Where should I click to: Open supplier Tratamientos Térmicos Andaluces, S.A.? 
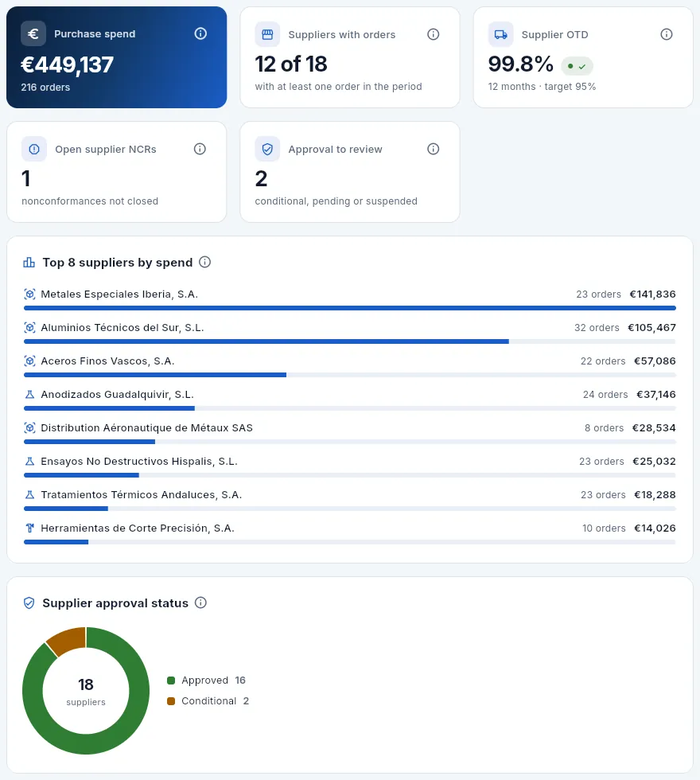tap(142, 495)
